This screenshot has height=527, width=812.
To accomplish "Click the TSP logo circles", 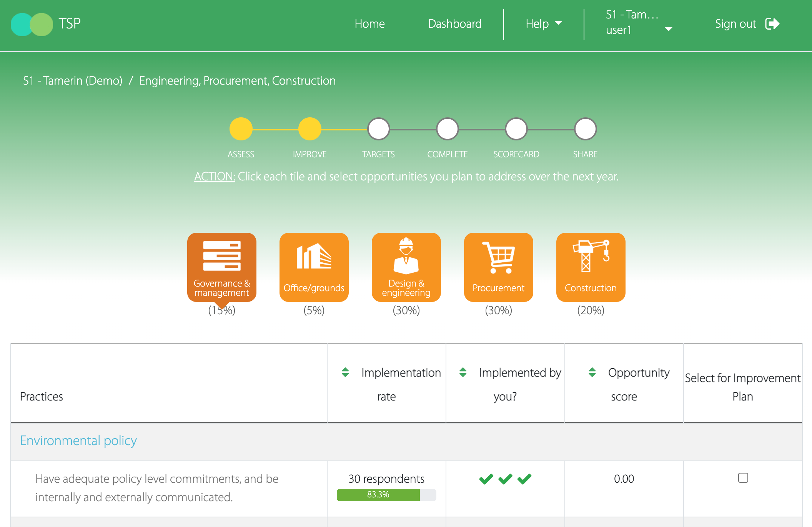I will point(32,24).
